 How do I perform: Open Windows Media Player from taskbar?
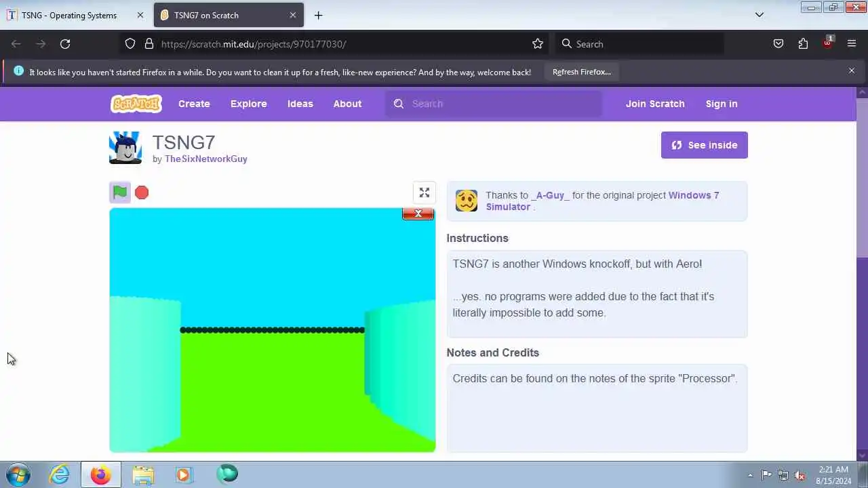click(x=184, y=474)
